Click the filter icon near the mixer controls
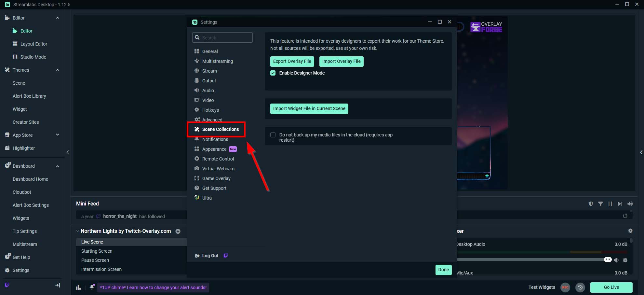 click(x=601, y=204)
